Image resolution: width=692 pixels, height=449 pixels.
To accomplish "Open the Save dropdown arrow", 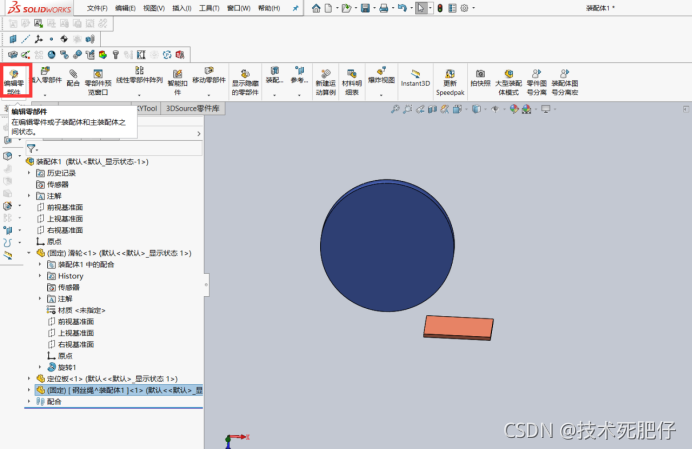I will [x=374, y=8].
